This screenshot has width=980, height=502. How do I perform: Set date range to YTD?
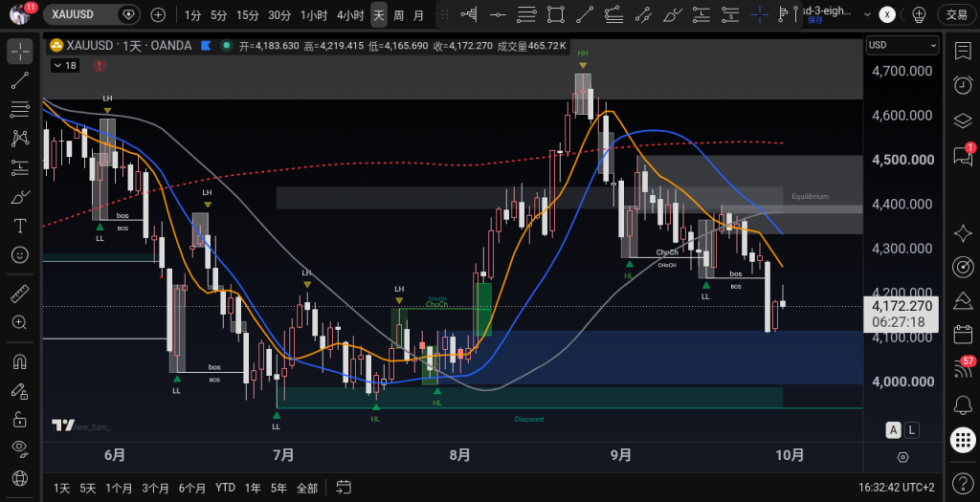pyautogui.click(x=225, y=488)
